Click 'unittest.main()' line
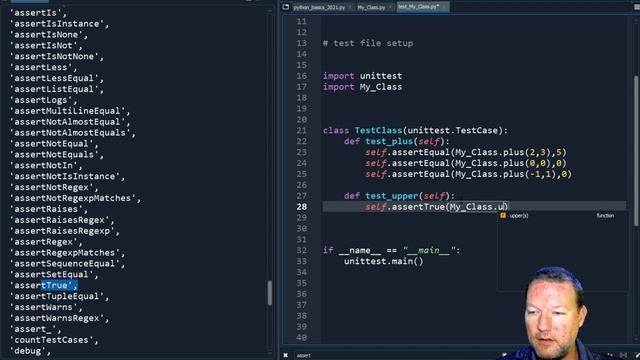Screen dimensions: 640x360 click(x=384, y=261)
